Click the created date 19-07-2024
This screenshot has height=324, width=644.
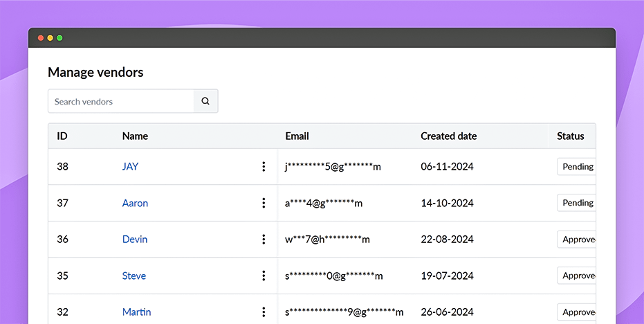point(448,276)
